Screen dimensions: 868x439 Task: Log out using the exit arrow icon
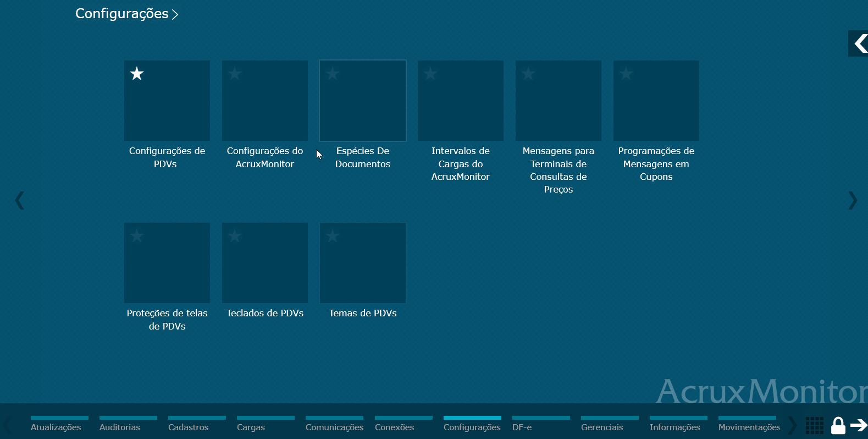click(859, 425)
